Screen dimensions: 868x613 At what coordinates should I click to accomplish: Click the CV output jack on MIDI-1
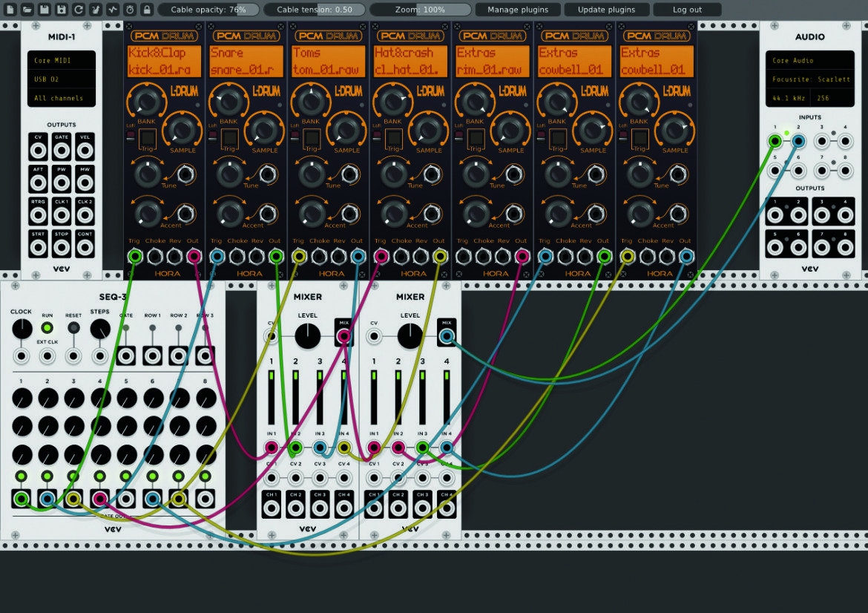(x=38, y=150)
